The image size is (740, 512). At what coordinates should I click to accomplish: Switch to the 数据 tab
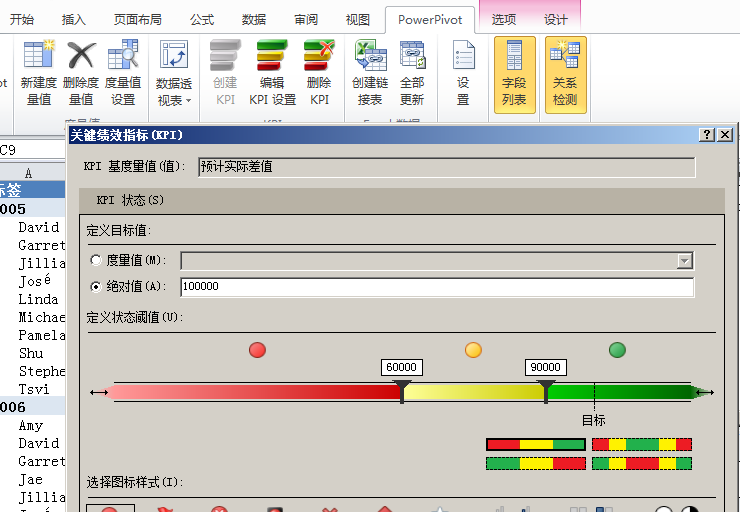tap(254, 20)
